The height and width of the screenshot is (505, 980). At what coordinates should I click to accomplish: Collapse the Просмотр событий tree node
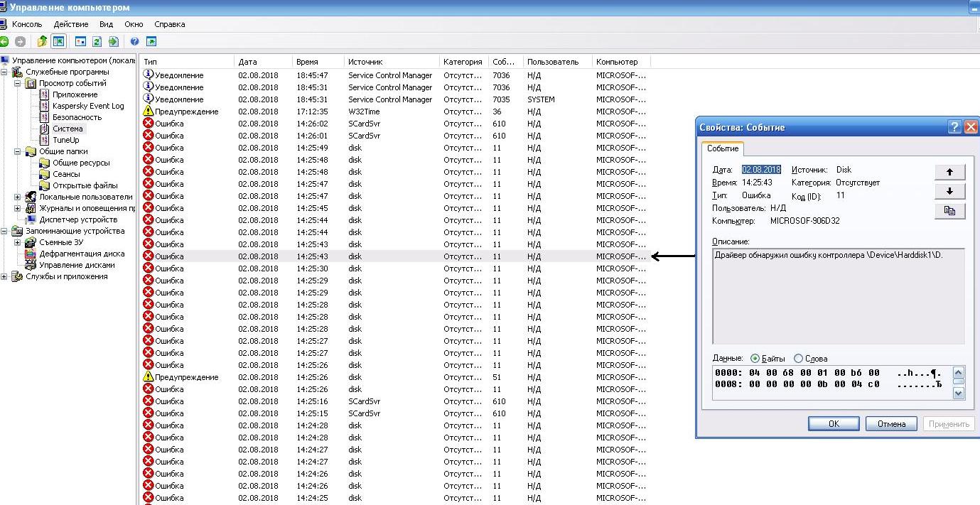click(18, 83)
